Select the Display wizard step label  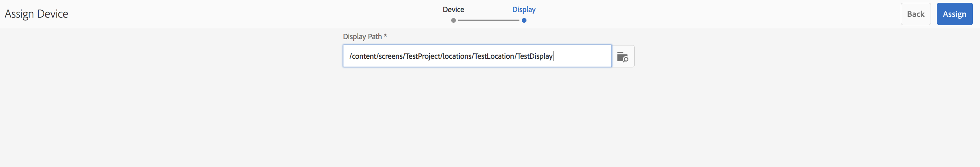pyautogui.click(x=524, y=9)
